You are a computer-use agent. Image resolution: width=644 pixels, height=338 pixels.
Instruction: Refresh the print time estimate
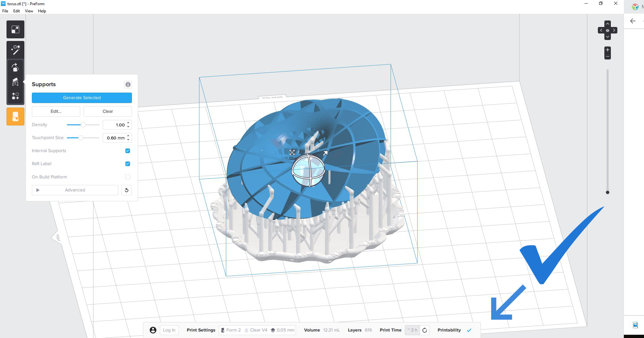[x=425, y=330]
